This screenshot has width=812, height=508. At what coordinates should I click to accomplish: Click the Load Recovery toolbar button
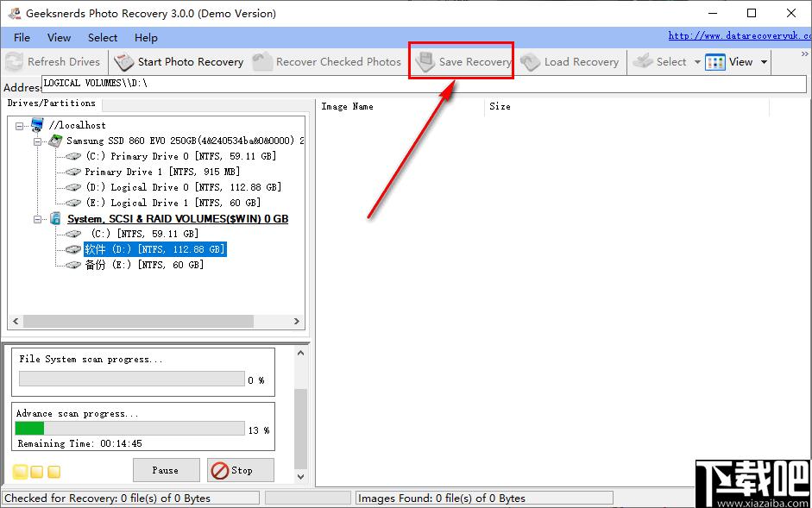click(570, 61)
